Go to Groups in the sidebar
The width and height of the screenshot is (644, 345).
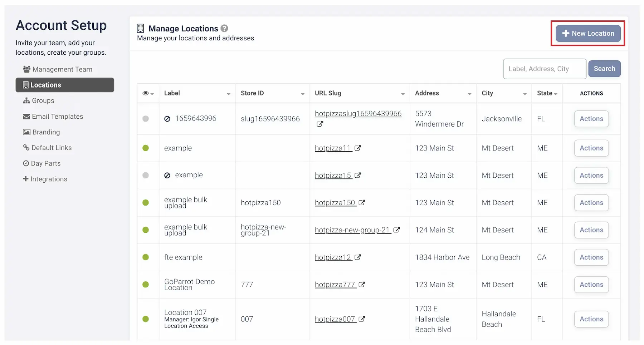pyautogui.click(x=39, y=101)
